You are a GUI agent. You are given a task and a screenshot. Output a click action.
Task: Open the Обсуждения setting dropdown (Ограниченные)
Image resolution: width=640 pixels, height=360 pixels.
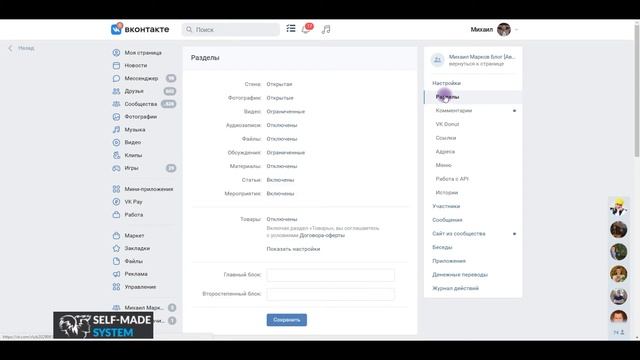(286, 153)
